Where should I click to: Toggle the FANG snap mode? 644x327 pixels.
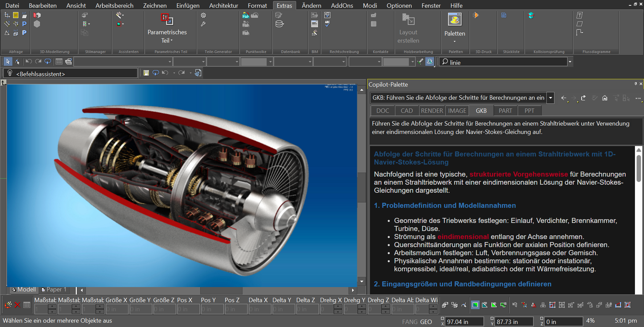click(x=410, y=322)
